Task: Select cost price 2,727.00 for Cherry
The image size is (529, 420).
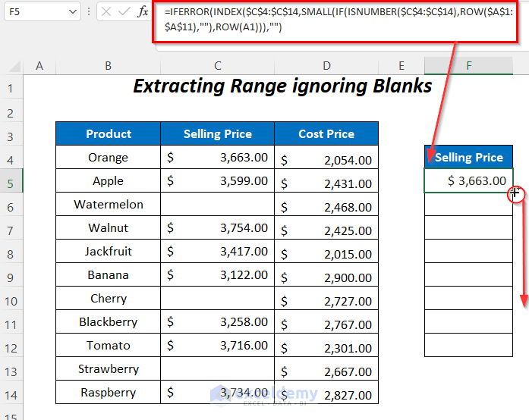Action: pyautogui.click(x=326, y=298)
